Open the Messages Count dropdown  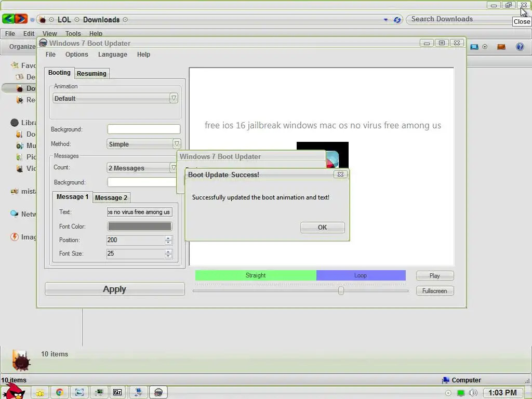[x=174, y=168]
